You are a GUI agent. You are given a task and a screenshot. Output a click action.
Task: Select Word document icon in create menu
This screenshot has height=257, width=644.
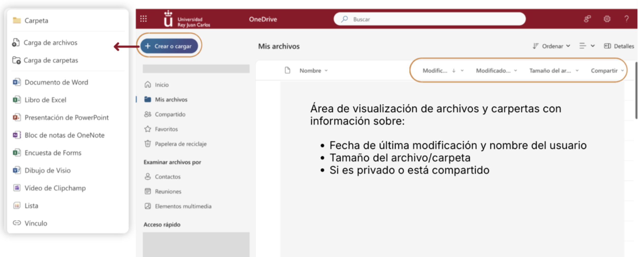[17, 82]
